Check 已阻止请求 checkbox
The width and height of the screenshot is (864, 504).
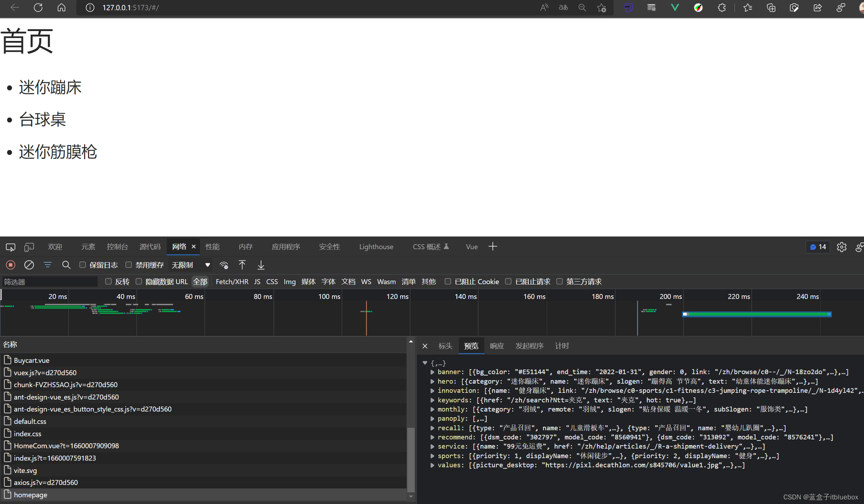(508, 281)
